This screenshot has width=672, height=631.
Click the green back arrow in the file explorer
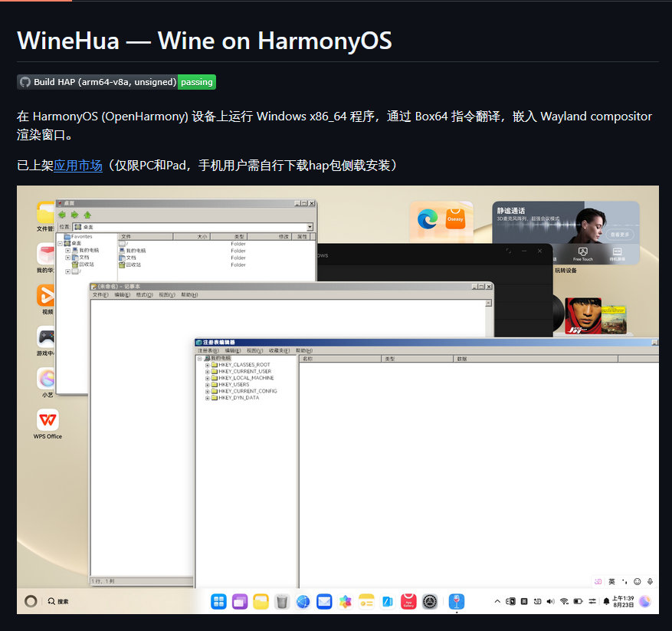[62, 215]
